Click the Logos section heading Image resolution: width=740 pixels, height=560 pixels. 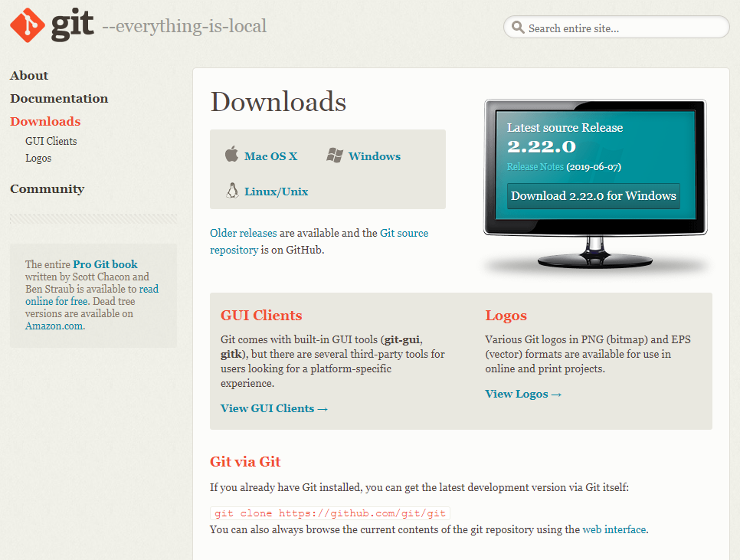point(506,315)
